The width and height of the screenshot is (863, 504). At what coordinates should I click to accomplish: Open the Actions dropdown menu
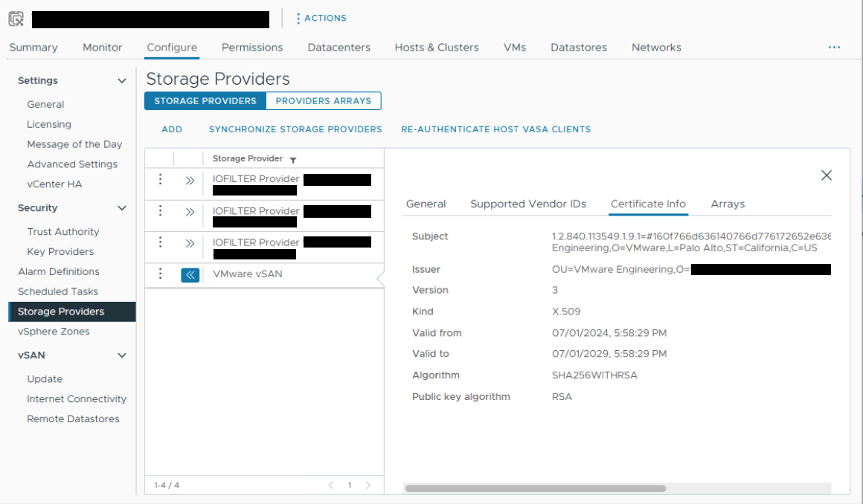pos(321,18)
